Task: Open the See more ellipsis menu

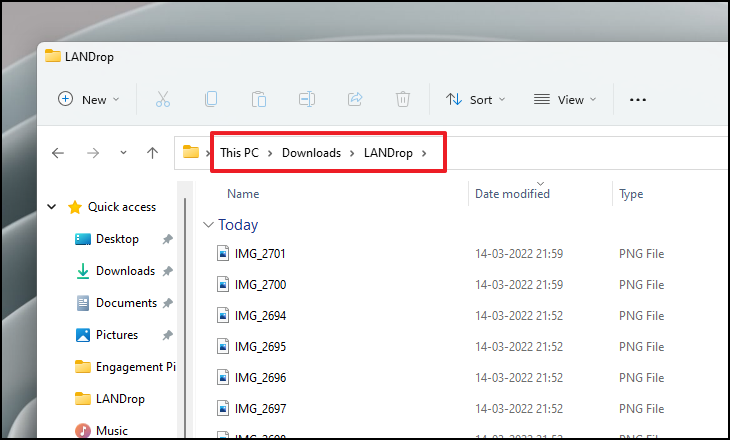Action: (638, 100)
